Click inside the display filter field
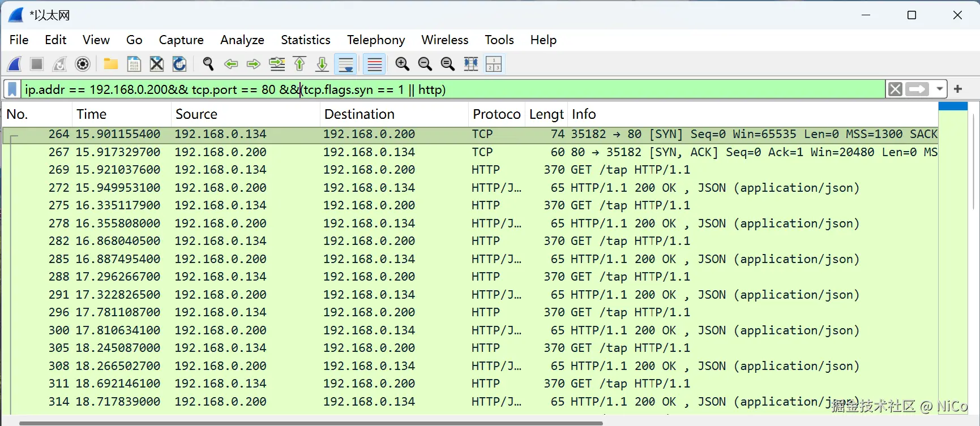Screen dimensions: 980x426 pos(453,89)
